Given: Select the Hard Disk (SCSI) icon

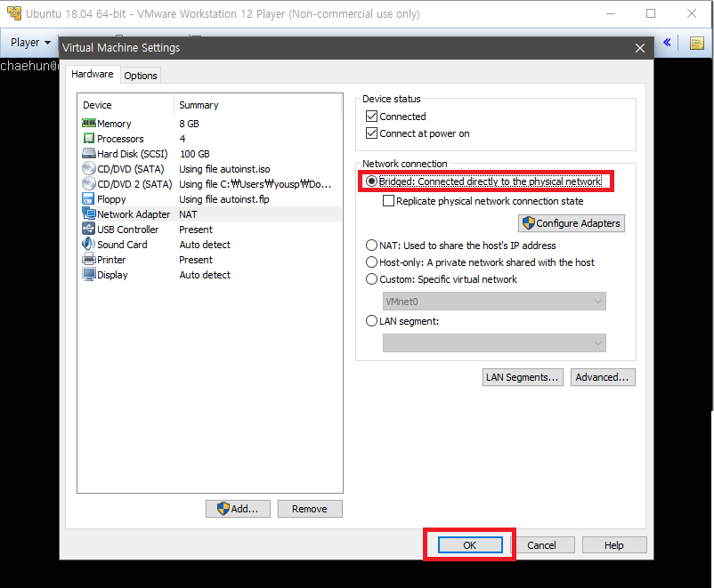Looking at the screenshot, I should (89, 153).
